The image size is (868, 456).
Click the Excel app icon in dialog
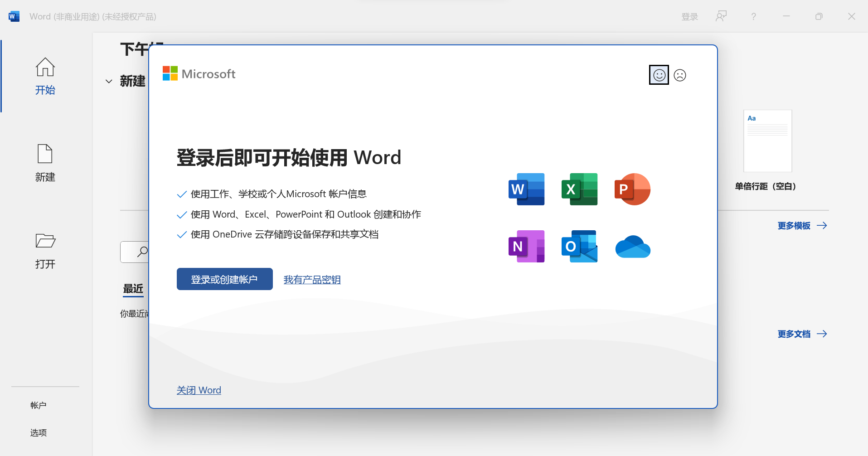tap(579, 189)
